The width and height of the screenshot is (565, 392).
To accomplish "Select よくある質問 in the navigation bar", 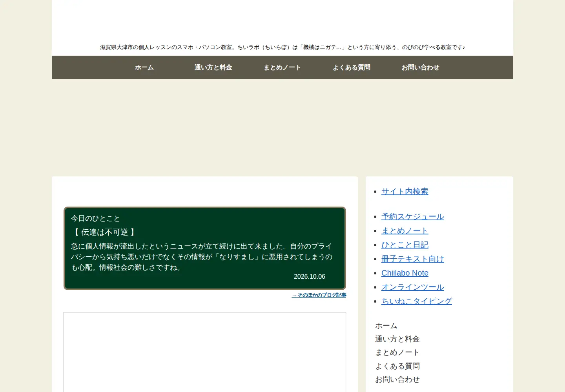I will [x=352, y=67].
